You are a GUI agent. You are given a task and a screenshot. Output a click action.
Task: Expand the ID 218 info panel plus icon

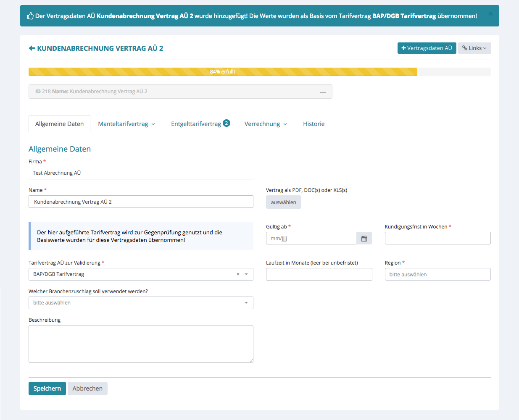(x=323, y=92)
